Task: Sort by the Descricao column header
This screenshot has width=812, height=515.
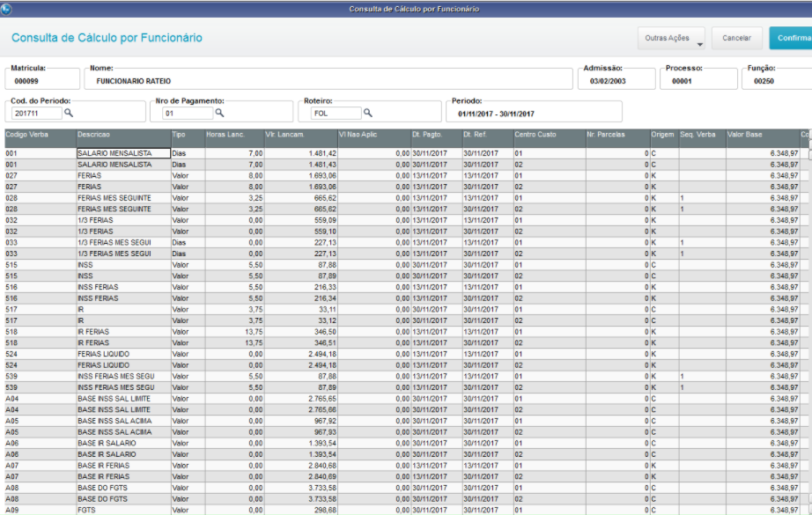Action: pos(124,138)
